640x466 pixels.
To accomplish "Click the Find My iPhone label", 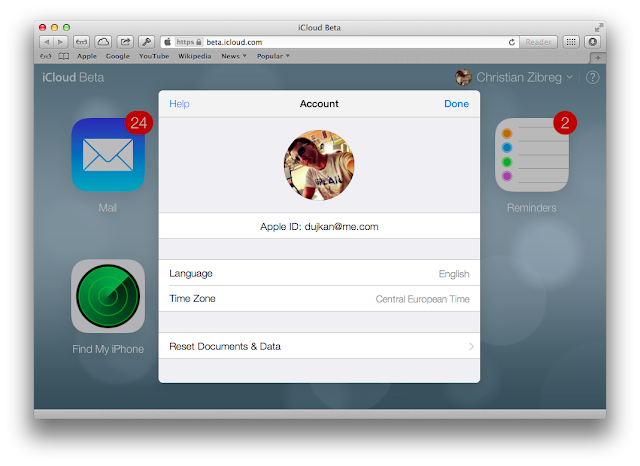I will click(108, 349).
